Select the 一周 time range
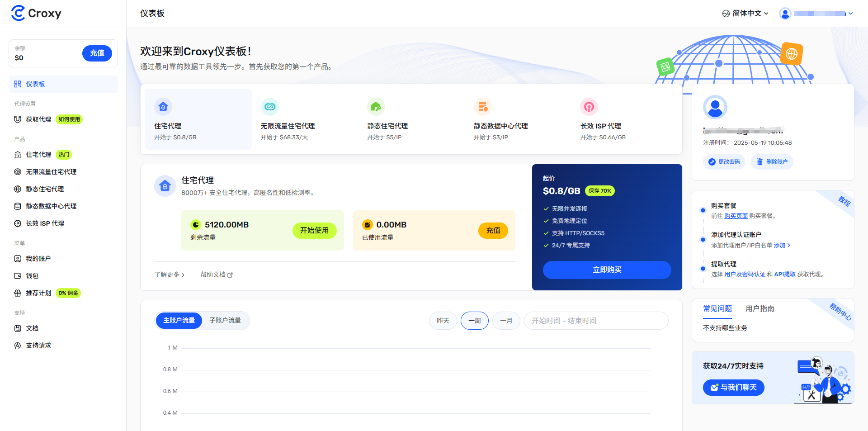This screenshot has height=431, width=868. [x=475, y=321]
